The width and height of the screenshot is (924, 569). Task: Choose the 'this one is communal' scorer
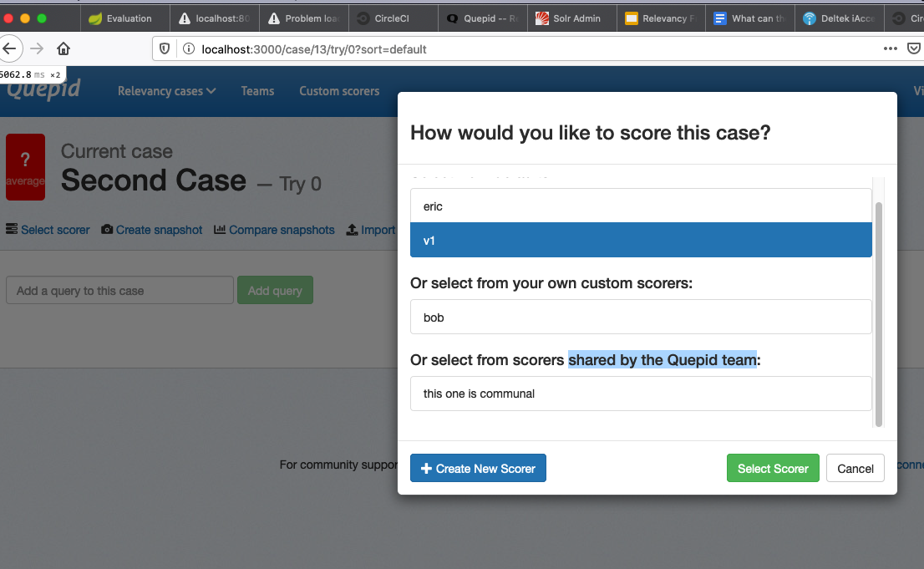click(x=641, y=394)
